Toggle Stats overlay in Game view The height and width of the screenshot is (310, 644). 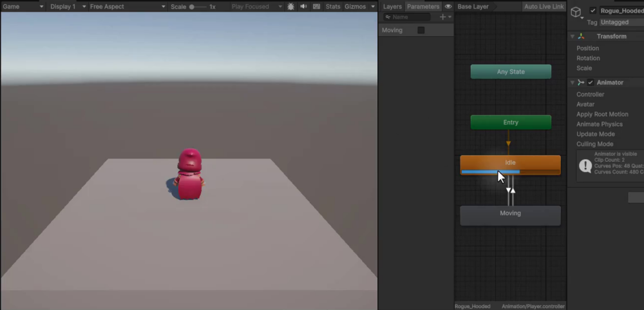333,6
